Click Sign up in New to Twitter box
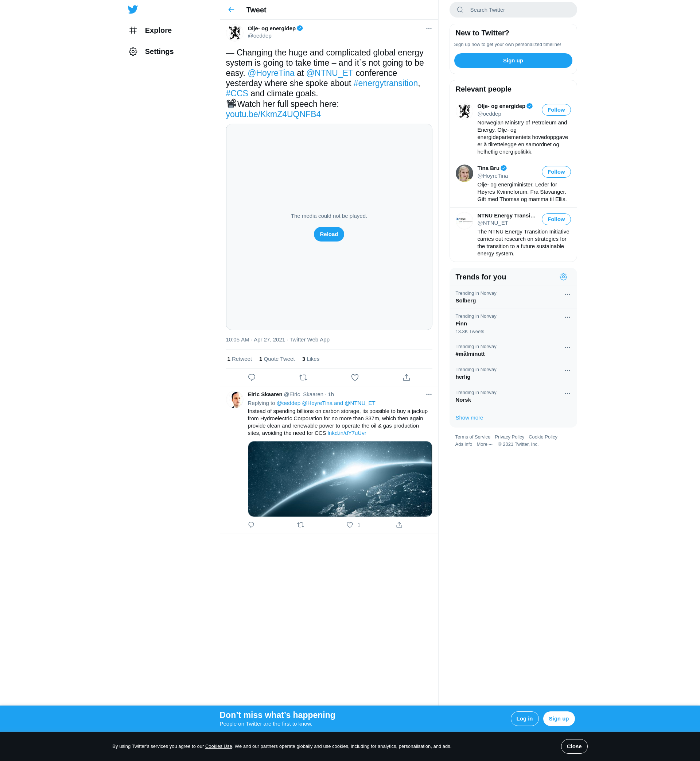 [513, 61]
